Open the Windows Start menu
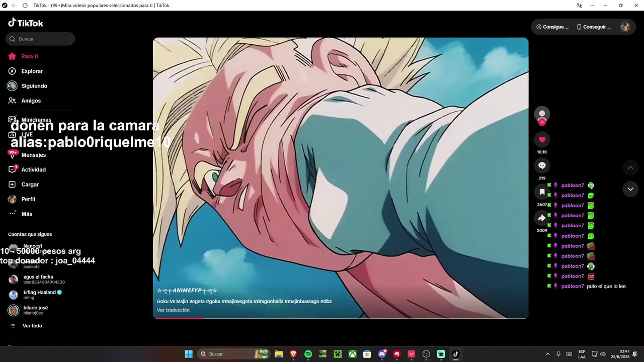This screenshot has width=644, height=362. 189,354
